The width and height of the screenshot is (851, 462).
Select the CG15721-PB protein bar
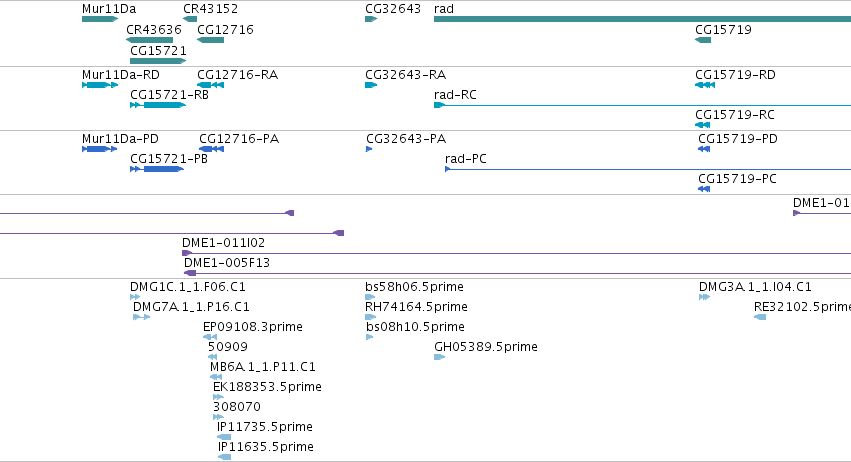157,169
